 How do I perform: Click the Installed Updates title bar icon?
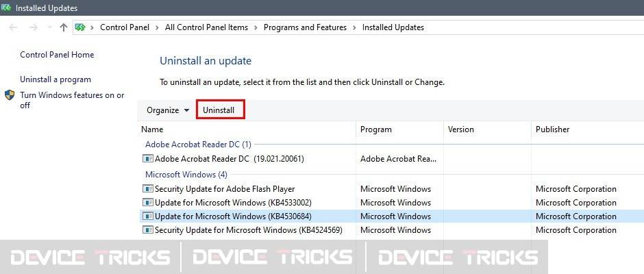coord(6,8)
